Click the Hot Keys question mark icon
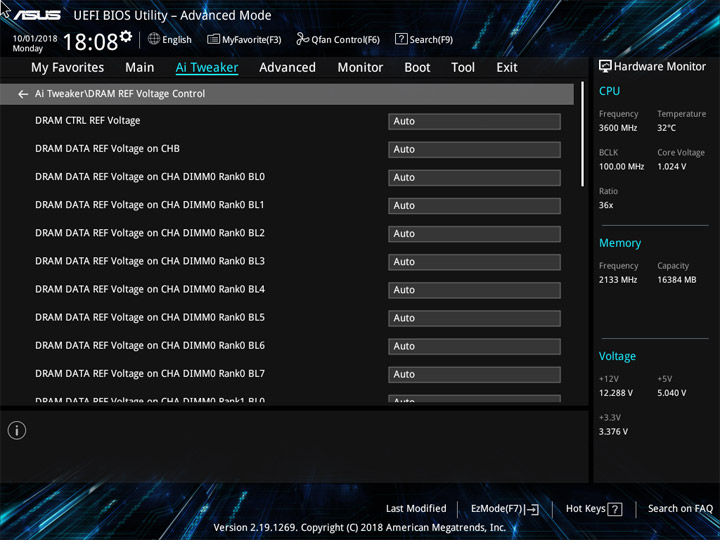This screenshot has height=540, width=720. [614, 509]
